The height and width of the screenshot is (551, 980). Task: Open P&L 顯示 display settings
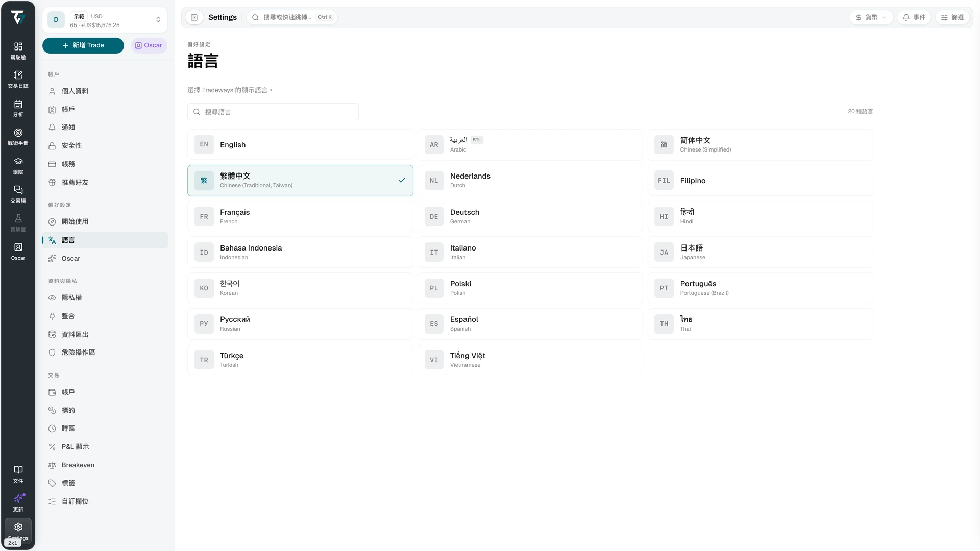105,447
